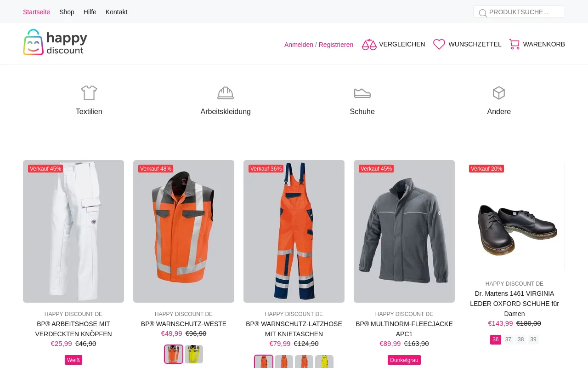Click the happy discount logo

click(55, 42)
